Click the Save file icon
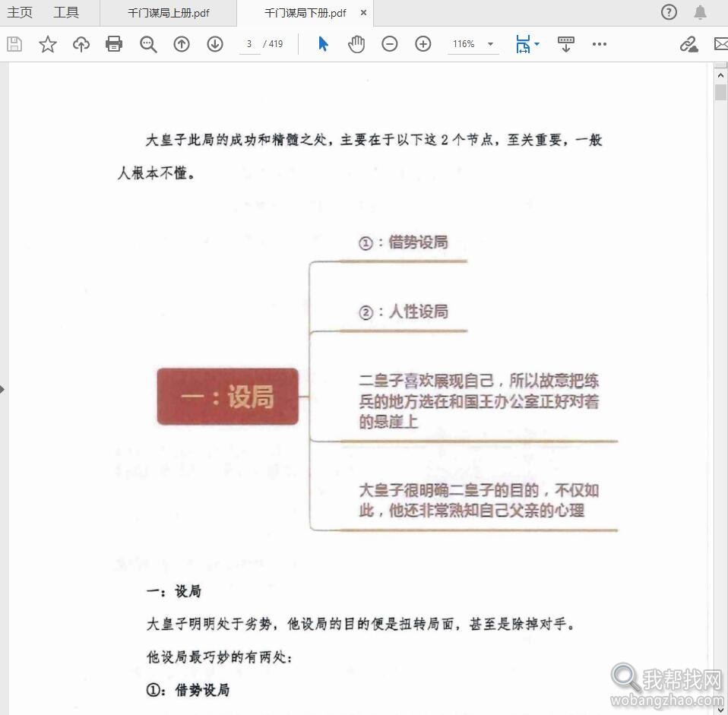728x715 pixels. [14, 44]
